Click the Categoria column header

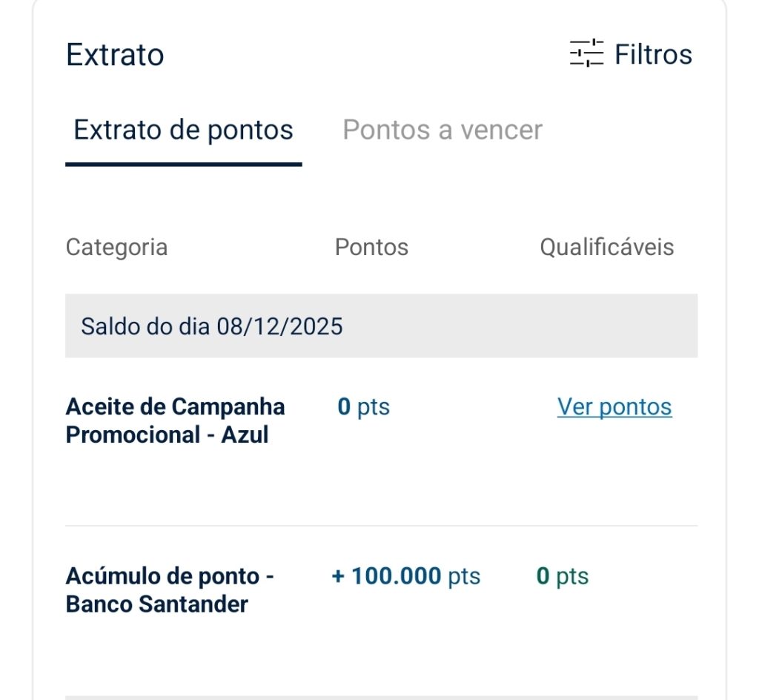116,247
